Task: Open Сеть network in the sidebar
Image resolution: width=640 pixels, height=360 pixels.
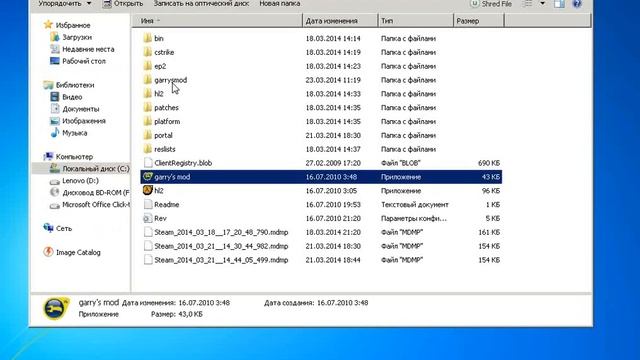Action: click(x=58, y=228)
